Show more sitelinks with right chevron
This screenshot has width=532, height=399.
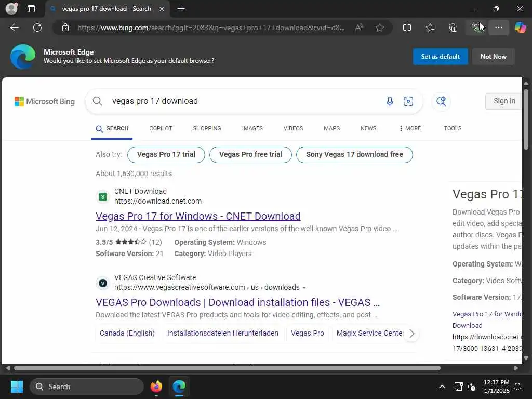[411, 334]
